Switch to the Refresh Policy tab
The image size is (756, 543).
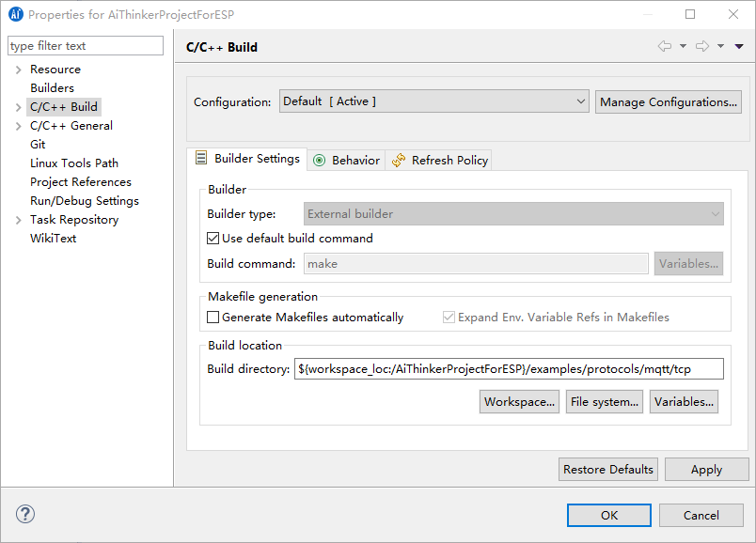coord(440,161)
